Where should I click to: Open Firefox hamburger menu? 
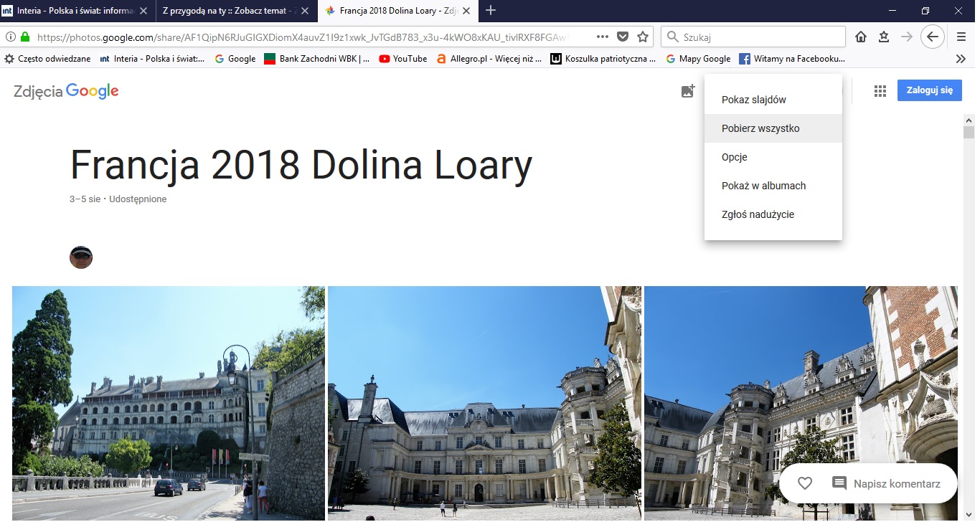(961, 37)
